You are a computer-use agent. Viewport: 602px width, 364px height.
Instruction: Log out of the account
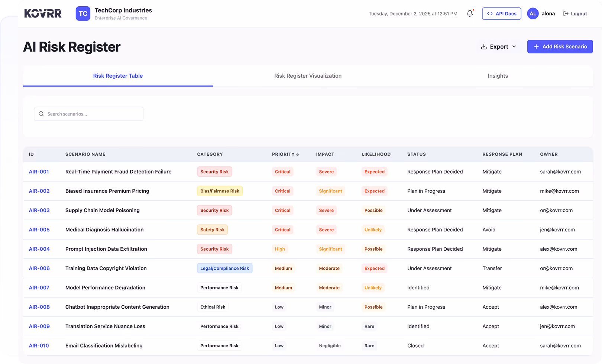(x=575, y=13)
